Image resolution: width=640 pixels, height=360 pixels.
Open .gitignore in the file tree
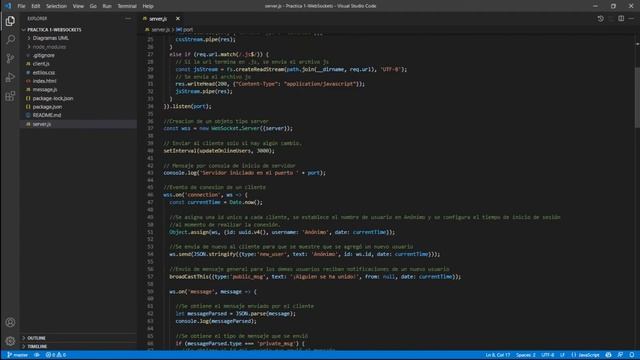43,56
